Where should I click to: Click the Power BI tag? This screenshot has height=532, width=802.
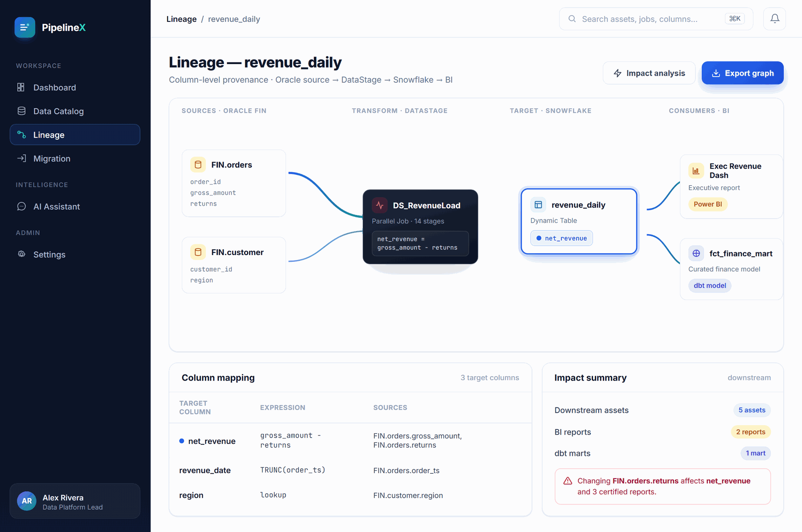tap(708, 204)
